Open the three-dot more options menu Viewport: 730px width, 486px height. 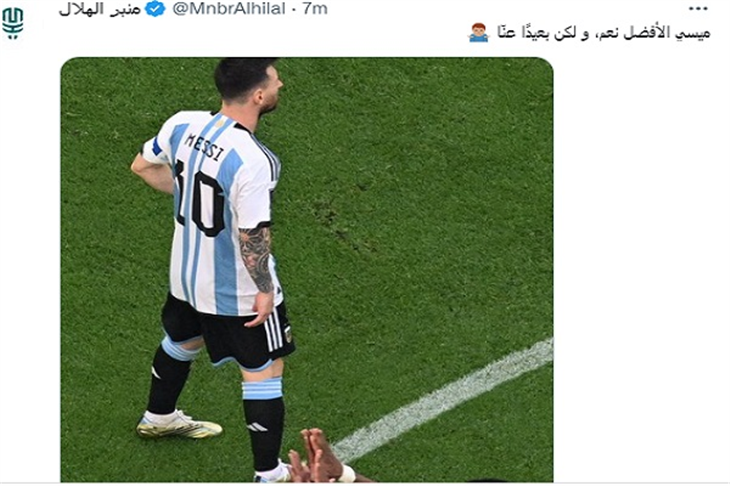pyautogui.click(x=698, y=9)
